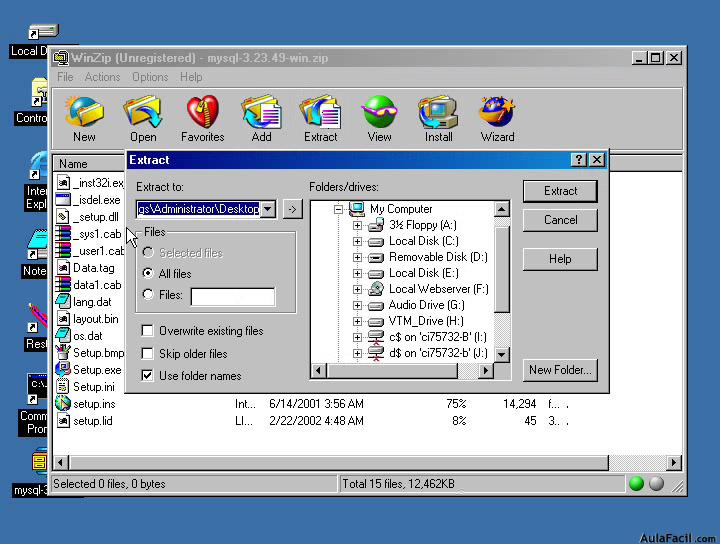The height and width of the screenshot is (544, 720).
Task: Enable Overwrite existing files checkbox
Action: coord(147,331)
